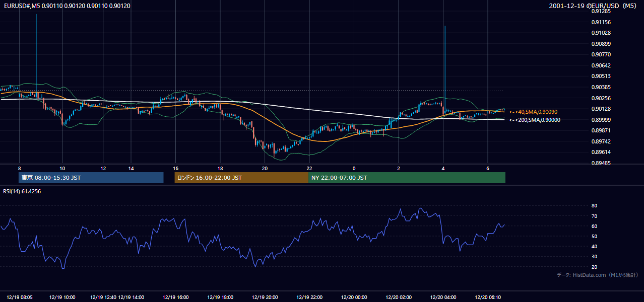Click the 12/19 08:05 date label
This screenshot has width=644, height=302.
pos(20,297)
